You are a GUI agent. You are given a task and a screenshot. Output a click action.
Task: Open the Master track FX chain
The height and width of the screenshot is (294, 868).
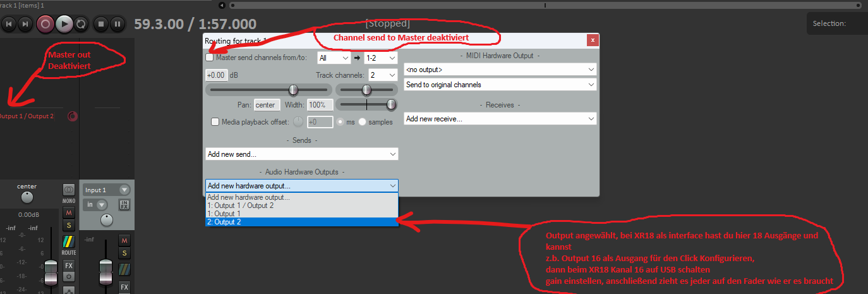click(69, 265)
